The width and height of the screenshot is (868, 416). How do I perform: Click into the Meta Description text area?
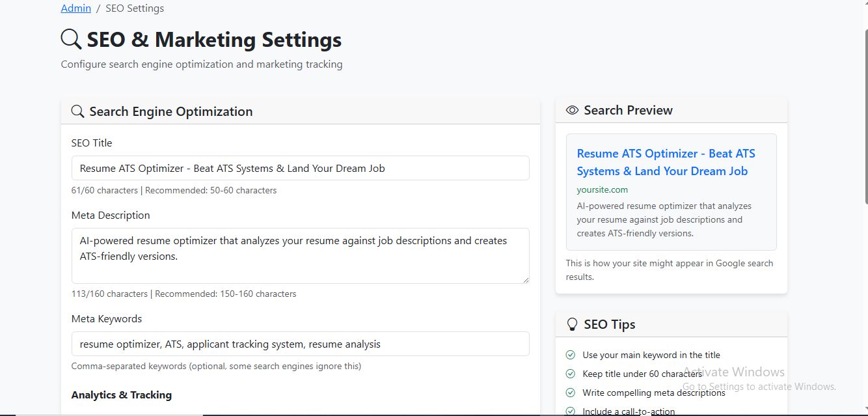(300, 255)
